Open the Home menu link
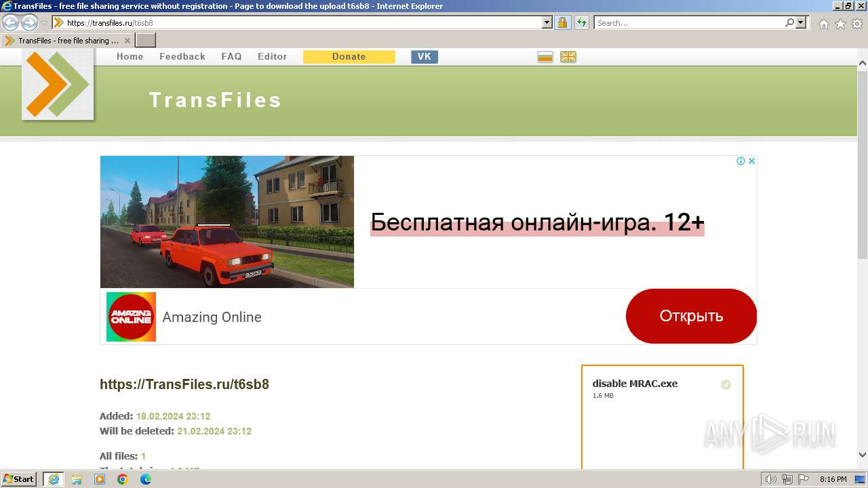 coord(130,57)
